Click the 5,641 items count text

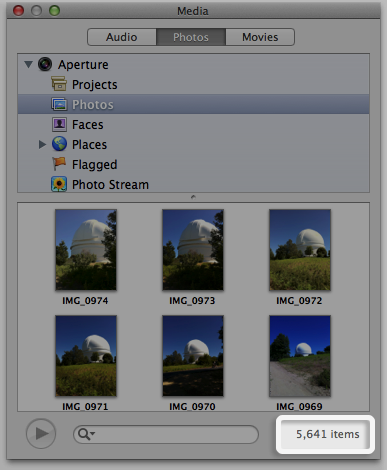[x=328, y=434]
